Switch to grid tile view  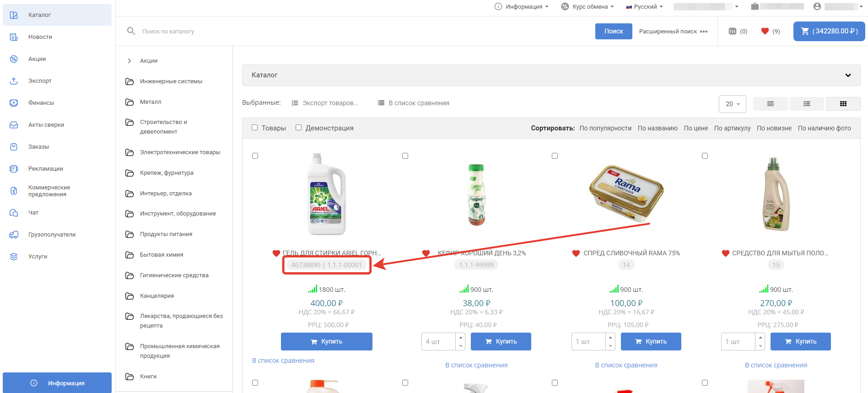click(x=843, y=104)
